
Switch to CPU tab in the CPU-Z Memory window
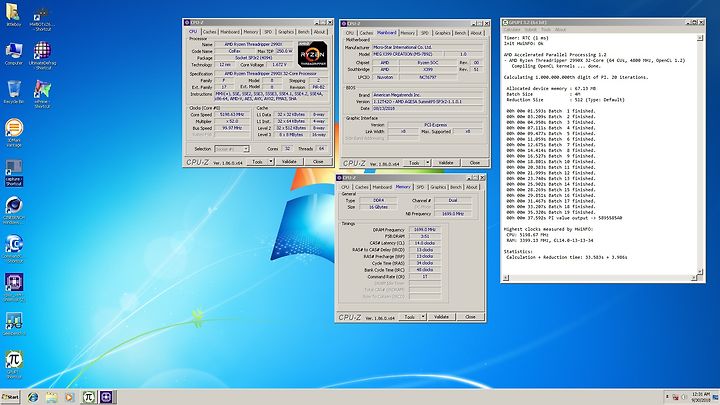click(x=345, y=187)
